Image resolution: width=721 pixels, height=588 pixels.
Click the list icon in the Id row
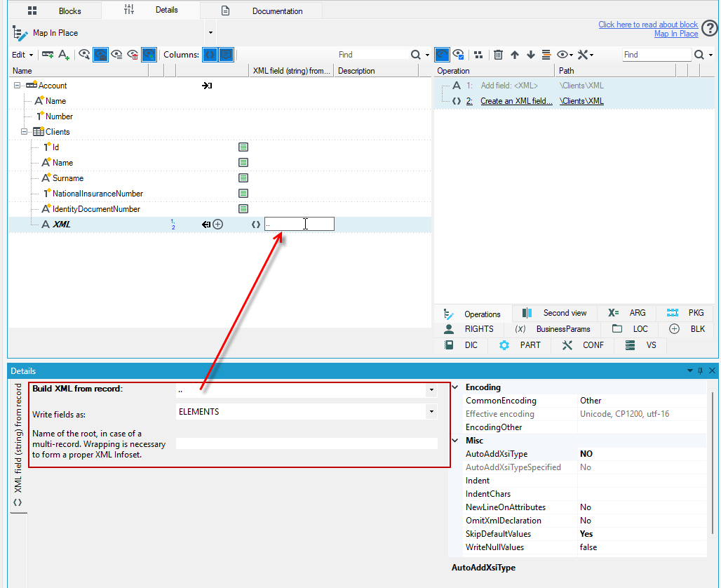tap(243, 147)
